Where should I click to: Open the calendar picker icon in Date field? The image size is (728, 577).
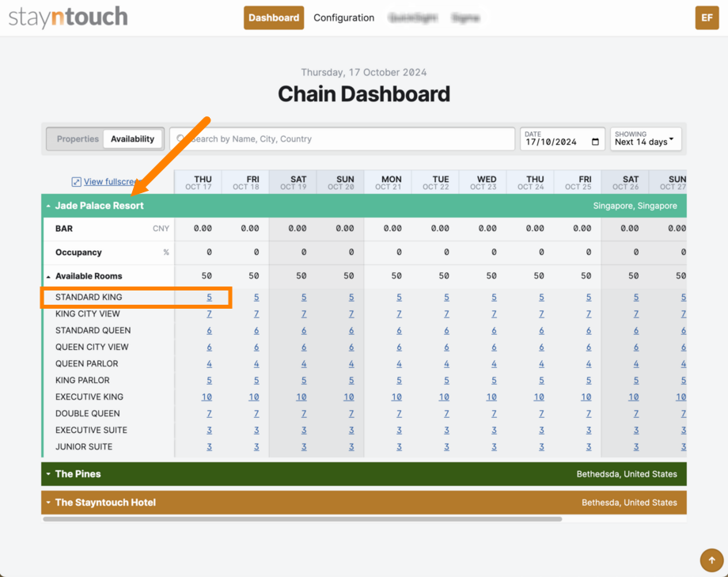[x=595, y=142]
